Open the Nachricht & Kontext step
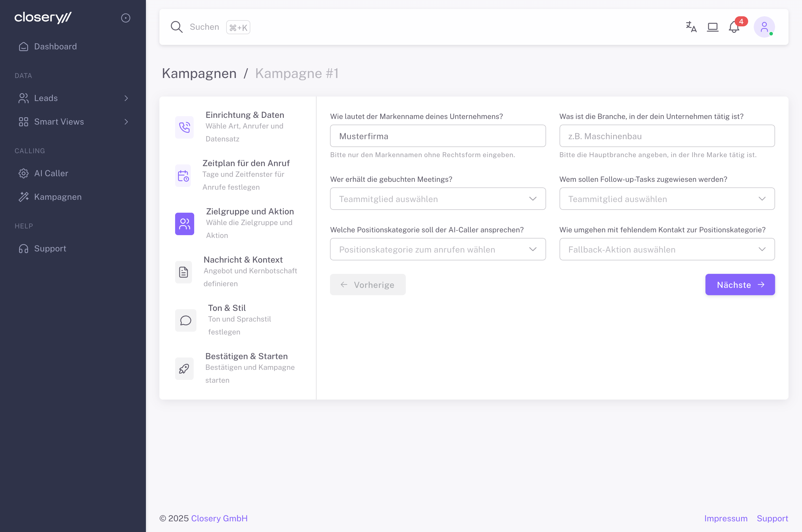This screenshot has width=802, height=532. click(243, 260)
